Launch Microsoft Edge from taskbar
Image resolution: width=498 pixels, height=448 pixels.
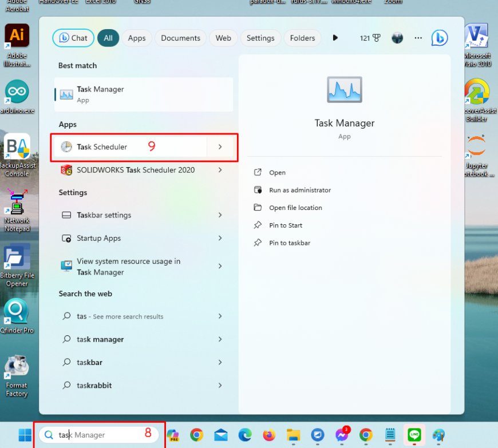(245, 435)
